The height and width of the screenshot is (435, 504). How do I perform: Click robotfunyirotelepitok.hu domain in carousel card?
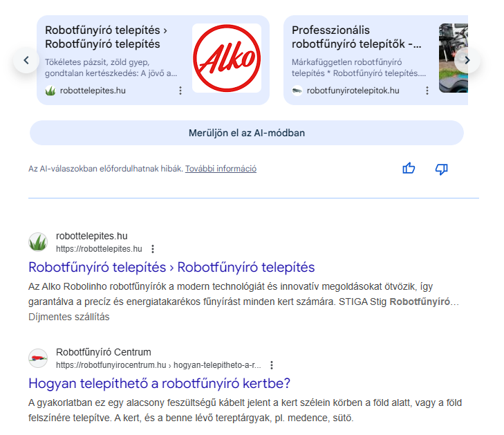tap(353, 91)
